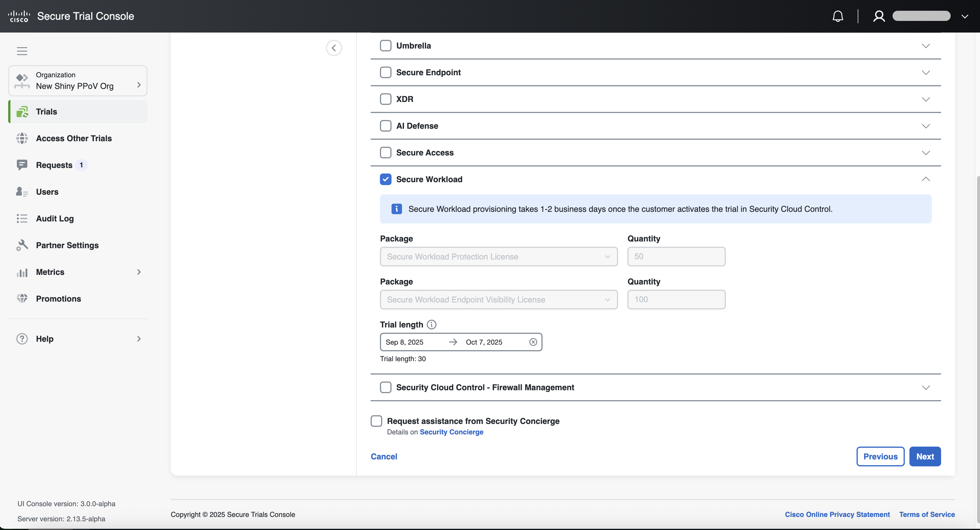
Task: Click the Next button
Action: [x=925, y=456]
